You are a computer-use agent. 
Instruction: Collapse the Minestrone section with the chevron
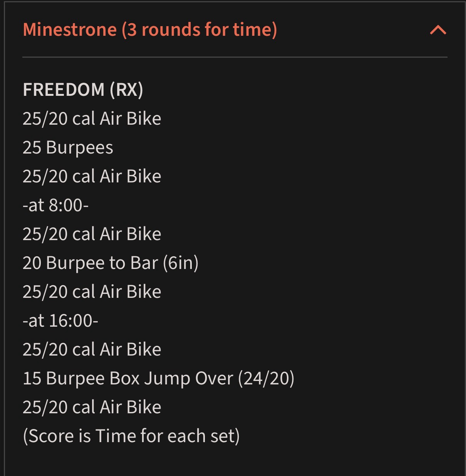(438, 30)
